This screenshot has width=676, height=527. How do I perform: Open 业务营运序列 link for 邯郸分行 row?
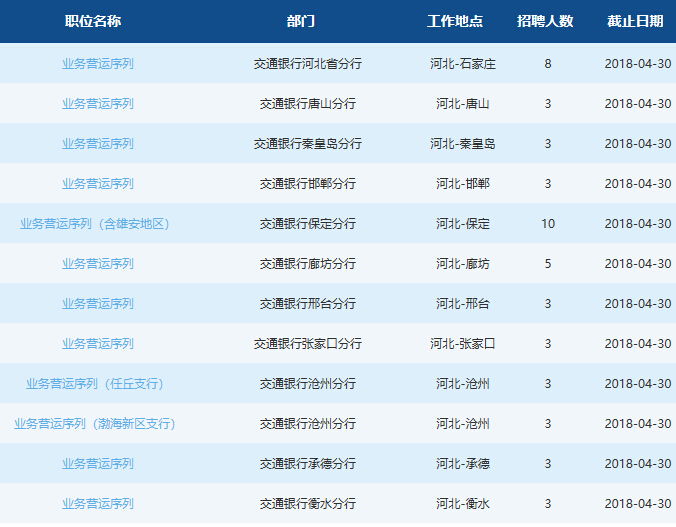(x=98, y=184)
